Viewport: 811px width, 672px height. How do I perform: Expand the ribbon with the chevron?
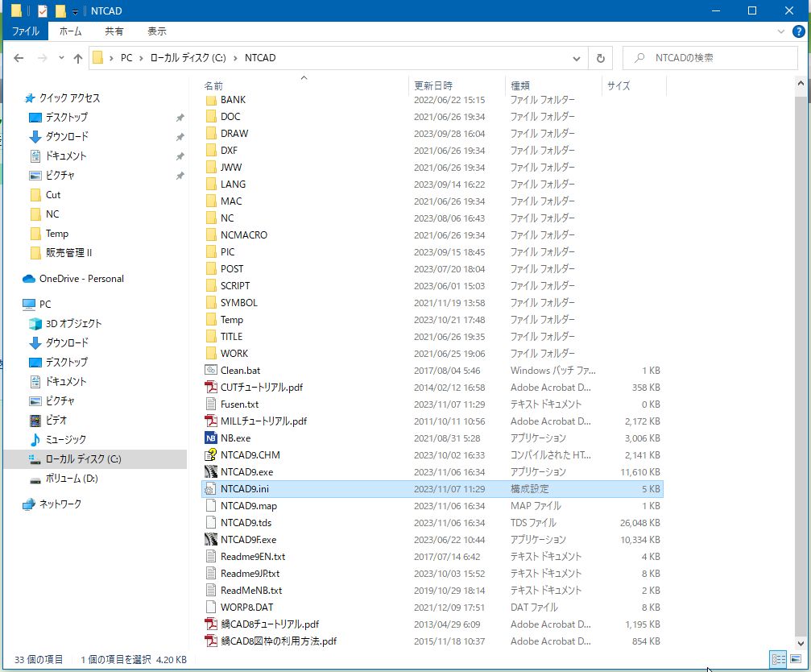pos(781,31)
